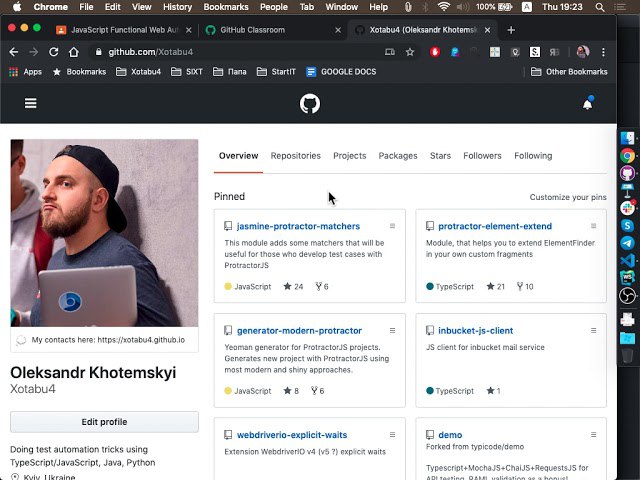Open OBS from the Dock
Image resolution: width=640 pixels, height=480 pixels.
(x=627, y=296)
